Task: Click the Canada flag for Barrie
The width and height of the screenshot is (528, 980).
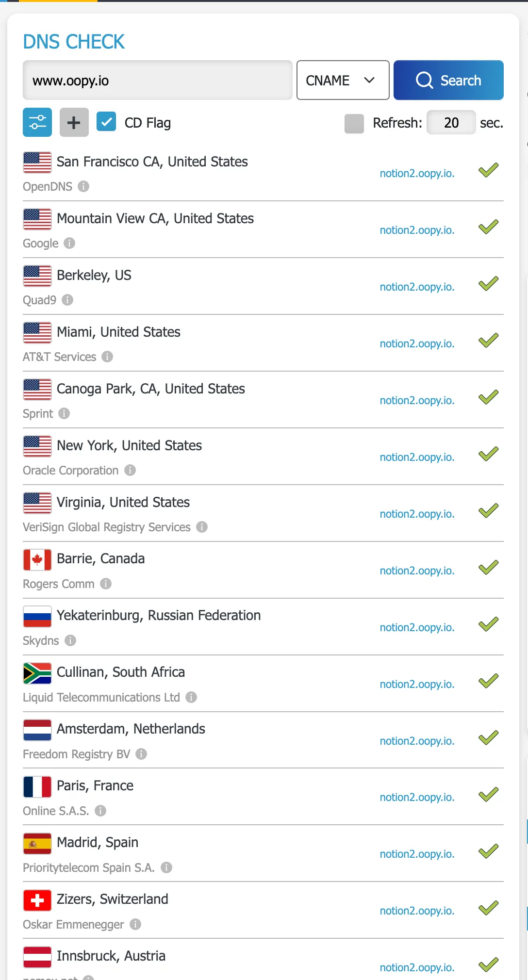Action: pos(37,560)
